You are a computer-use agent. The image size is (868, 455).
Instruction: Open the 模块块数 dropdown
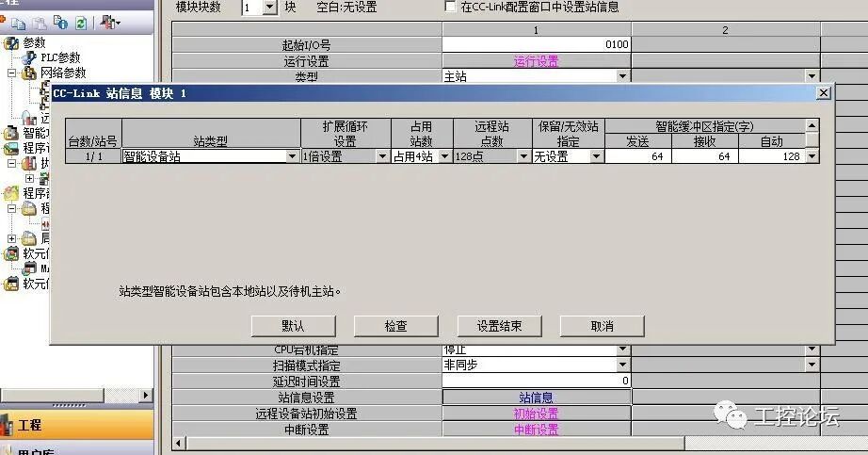pyautogui.click(x=269, y=8)
